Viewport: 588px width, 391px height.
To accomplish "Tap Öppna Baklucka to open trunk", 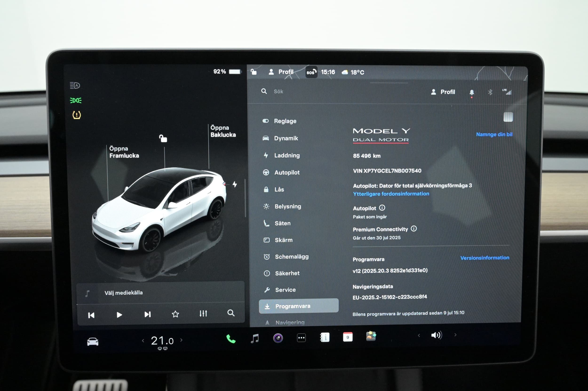I will click(x=223, y=131).
